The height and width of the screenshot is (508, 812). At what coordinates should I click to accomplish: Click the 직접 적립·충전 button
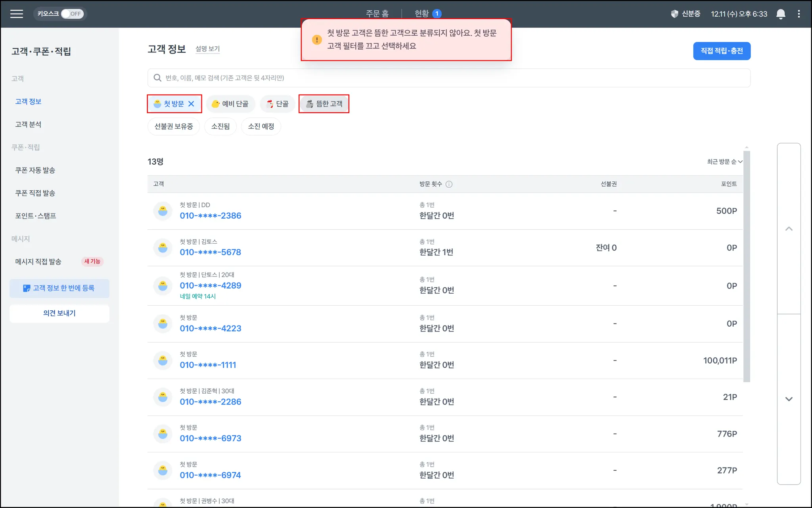point(721,51)
